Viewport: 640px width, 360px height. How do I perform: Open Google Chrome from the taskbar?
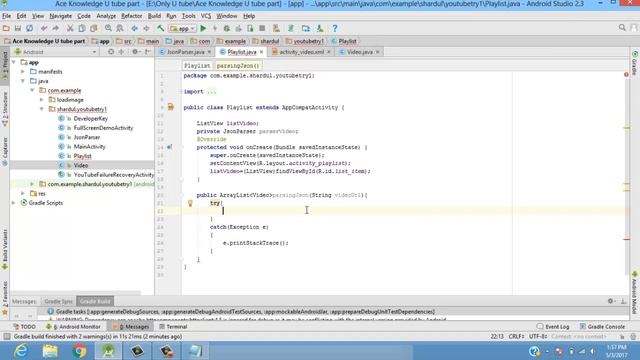point(80,351)
